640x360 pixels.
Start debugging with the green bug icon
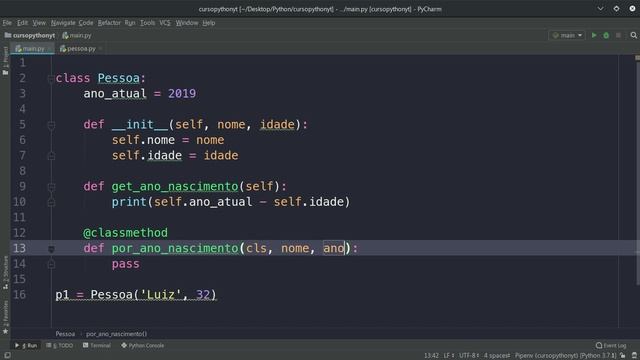tap(606, 36)
